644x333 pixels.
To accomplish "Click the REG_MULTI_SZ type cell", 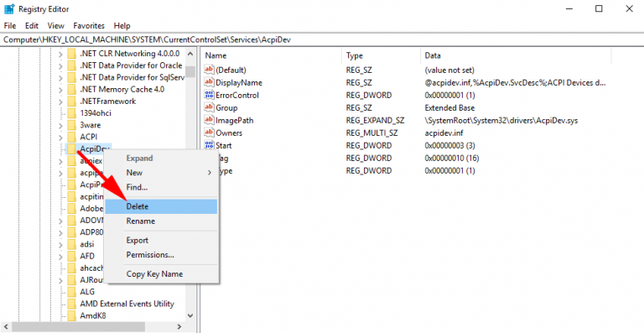I will [371, 133].
